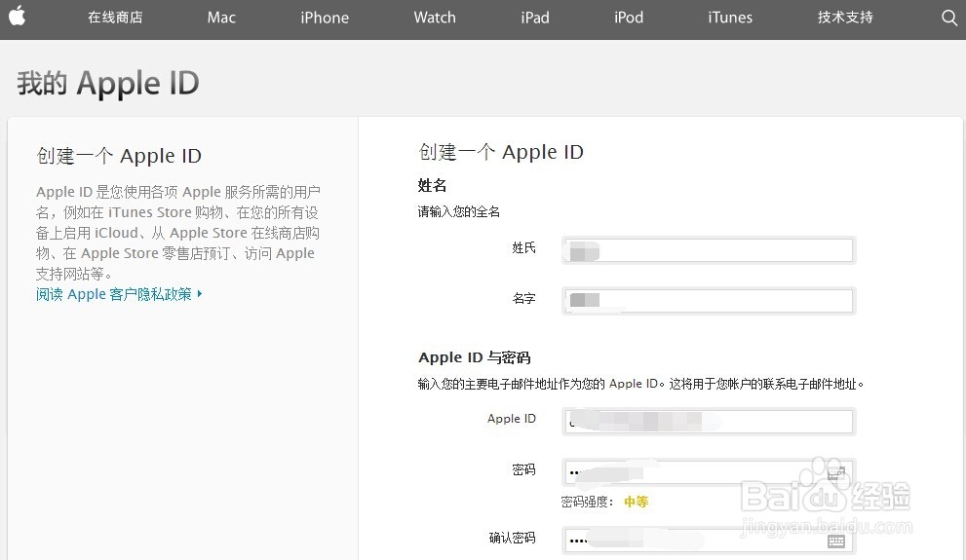The width and height of the screenshot is (966, 560).
Task: Click the Apple logo icon
Action: point(18,16)
